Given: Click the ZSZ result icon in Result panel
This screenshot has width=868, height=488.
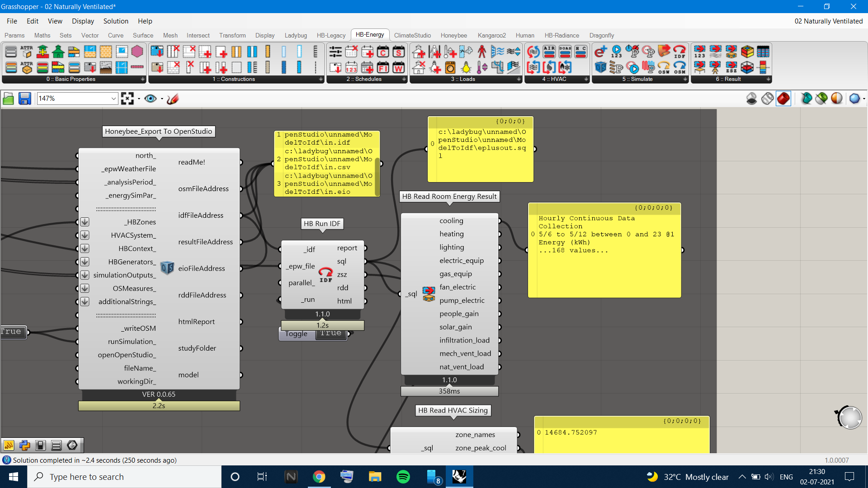Looking at the screenshot, I should point(731,68).
